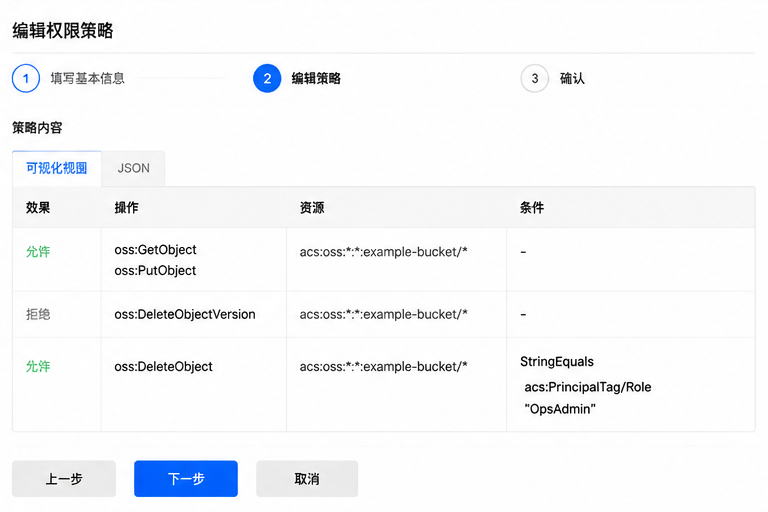Select the oss:PutObject action text
Viewport: 768px width, 512px height.
pyautogui.click(x=155, y=270)
